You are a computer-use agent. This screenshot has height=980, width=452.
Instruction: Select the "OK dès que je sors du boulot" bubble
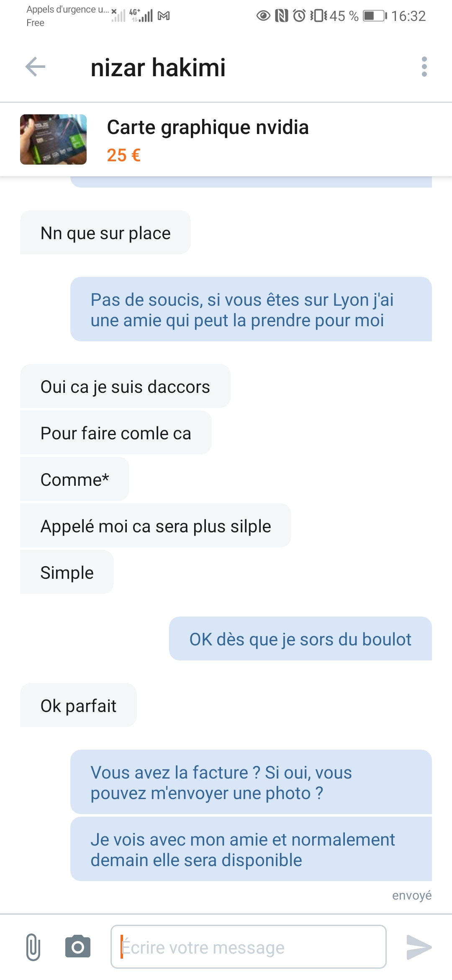pos(300,639)
